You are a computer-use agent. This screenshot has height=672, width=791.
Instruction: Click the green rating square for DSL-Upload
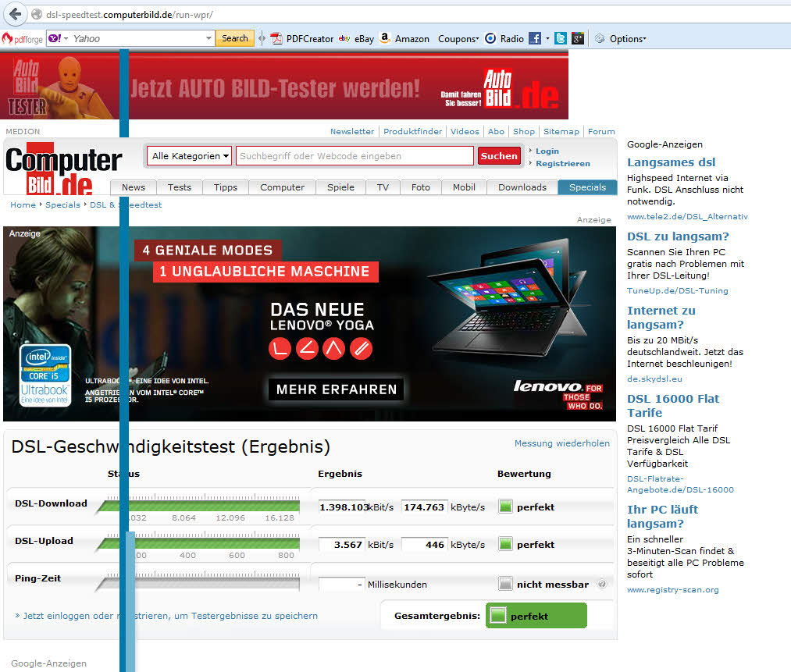coord(505,544)
